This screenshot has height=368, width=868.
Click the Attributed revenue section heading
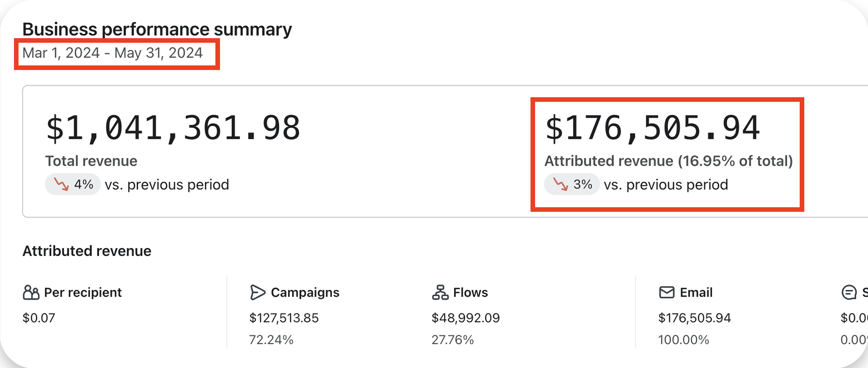87,251
